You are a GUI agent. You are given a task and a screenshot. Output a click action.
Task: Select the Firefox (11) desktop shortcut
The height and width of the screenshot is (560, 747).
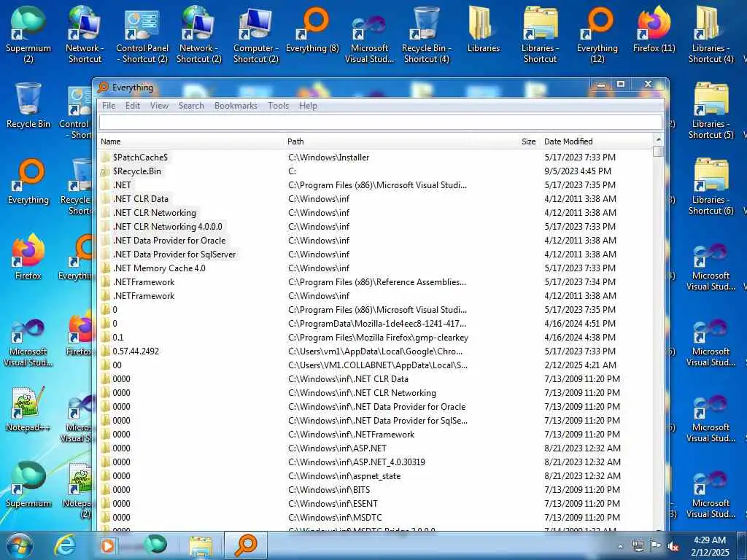pyautogui.click(x=654, y=29)
